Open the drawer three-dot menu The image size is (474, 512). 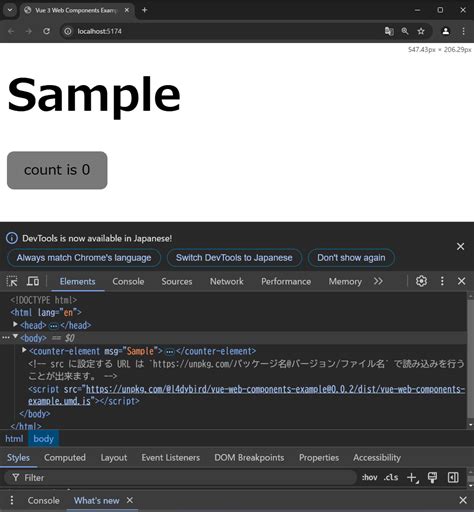click(x=12, y=500)
